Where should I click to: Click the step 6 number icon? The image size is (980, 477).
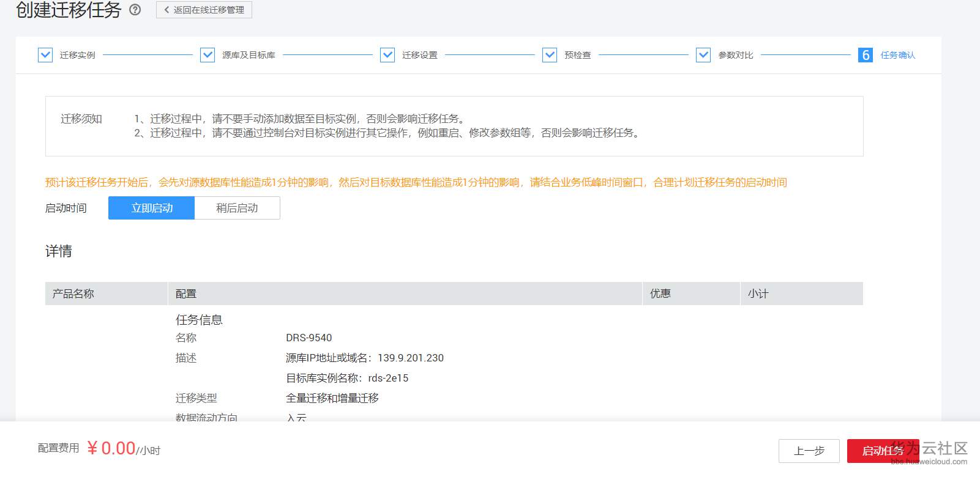tap(866, 55)
